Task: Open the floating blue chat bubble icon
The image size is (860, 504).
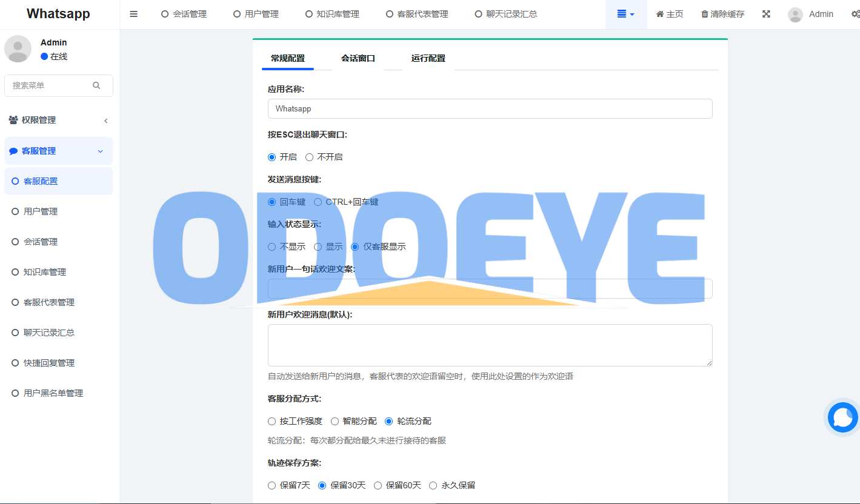Action: pos(843,417)
